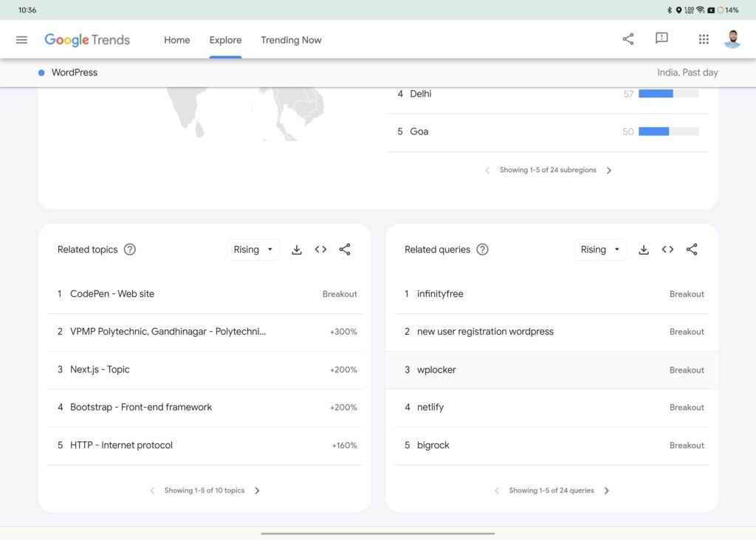Viewport: 756px width, 540px height.
Task: Share the Related topics card
Action: (345, 250)
